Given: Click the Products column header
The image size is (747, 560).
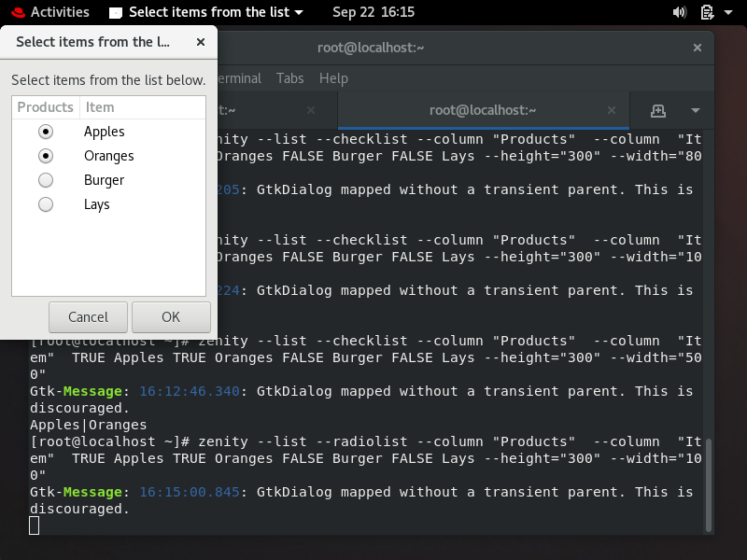Looking at the screenshot, I should click(45, 106).
